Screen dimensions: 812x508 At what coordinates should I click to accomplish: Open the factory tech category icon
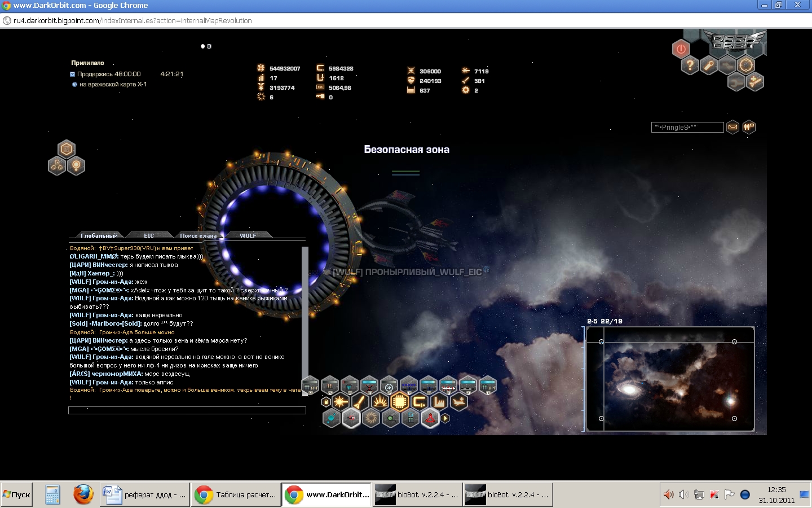click(x=439, y=402)
